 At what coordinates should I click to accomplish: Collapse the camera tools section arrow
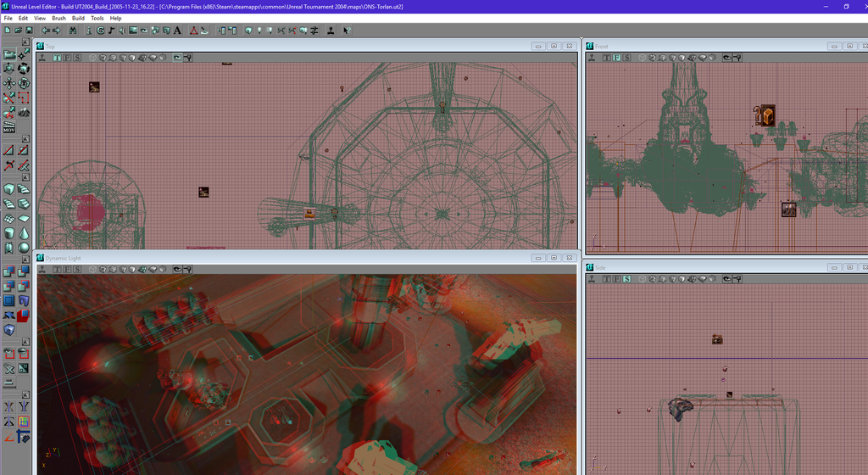(x=25, y=42)
